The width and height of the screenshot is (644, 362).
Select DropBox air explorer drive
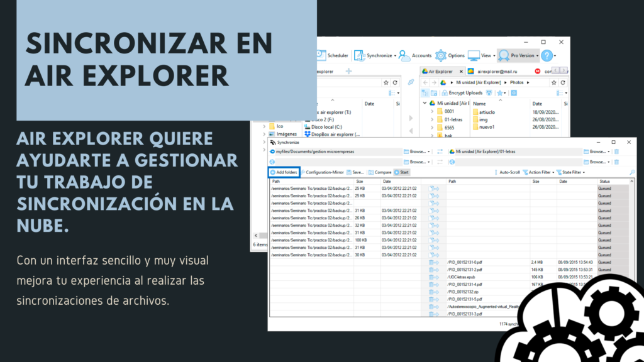pyautogui.click(x=332, y=134)
